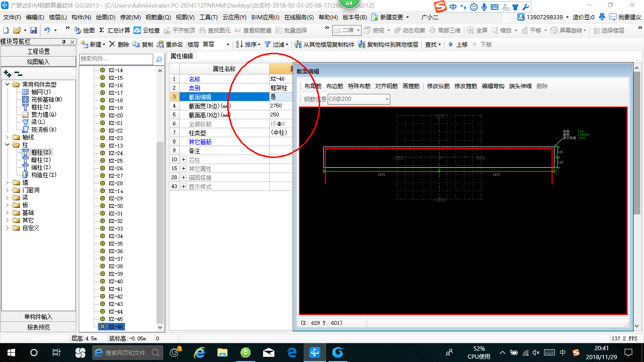
Task: Select 剪力墙(Q) in navigation tree
Action: [43, 115]
